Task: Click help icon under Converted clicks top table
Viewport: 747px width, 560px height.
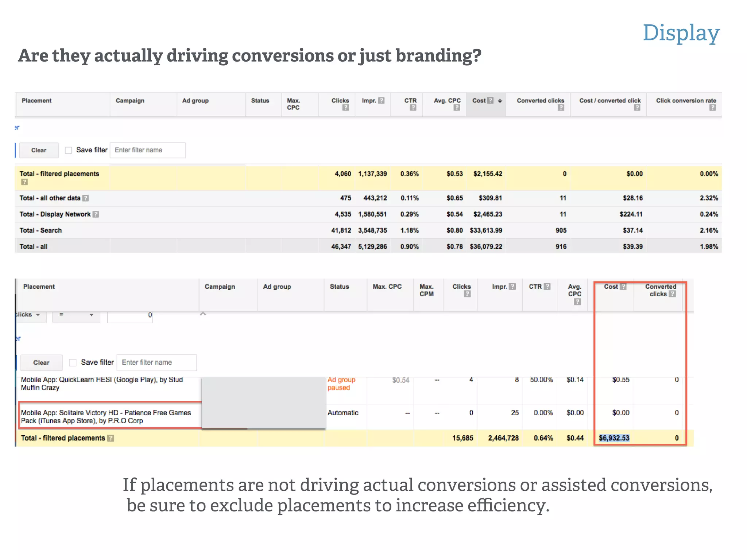Action: [x=561, y=108]
